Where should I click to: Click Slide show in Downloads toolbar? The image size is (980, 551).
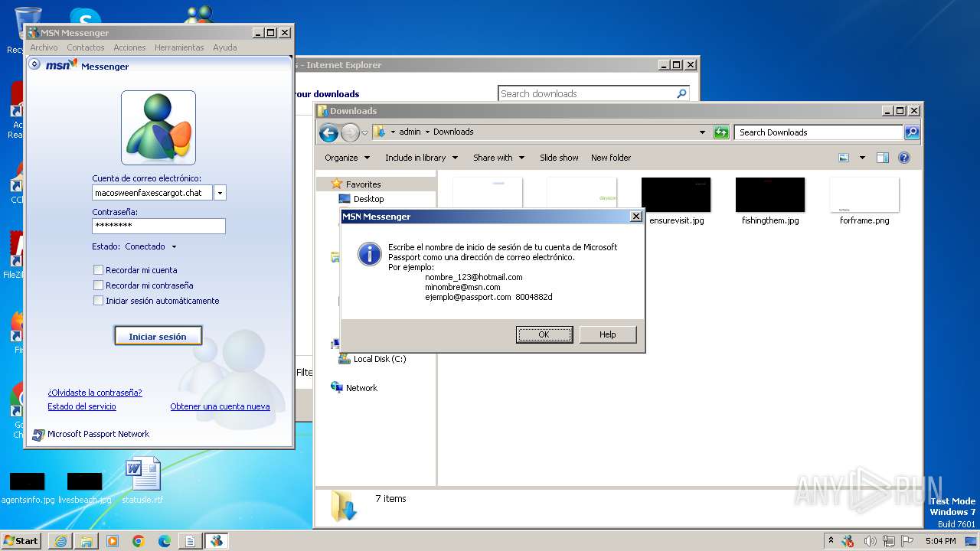559,158
